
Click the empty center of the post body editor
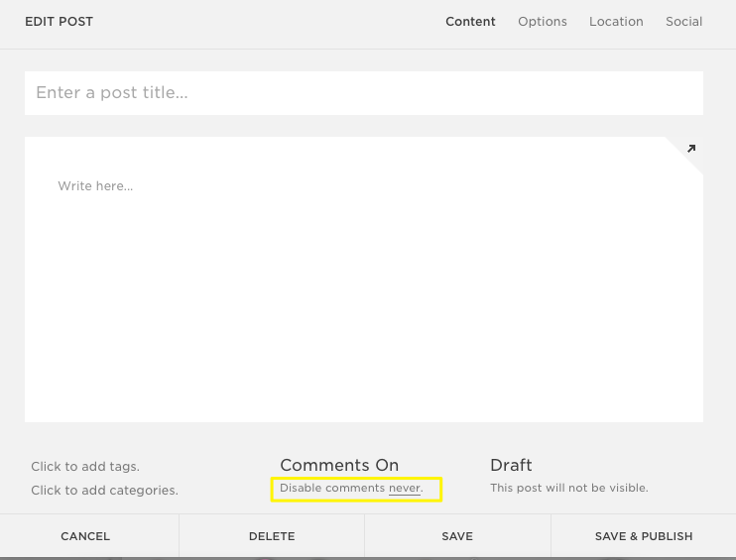pyautogui.click(x=363, y=297)
